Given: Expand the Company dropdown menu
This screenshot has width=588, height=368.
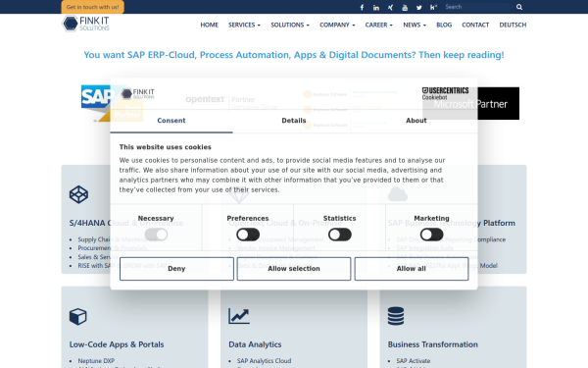Looking at the screenshot, I should [337, 25].
